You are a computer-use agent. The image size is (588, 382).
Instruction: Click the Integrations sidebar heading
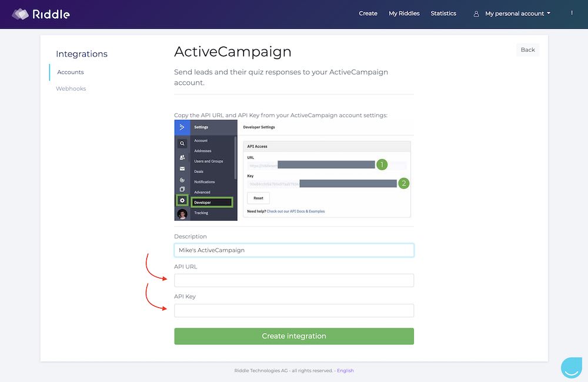82,54
